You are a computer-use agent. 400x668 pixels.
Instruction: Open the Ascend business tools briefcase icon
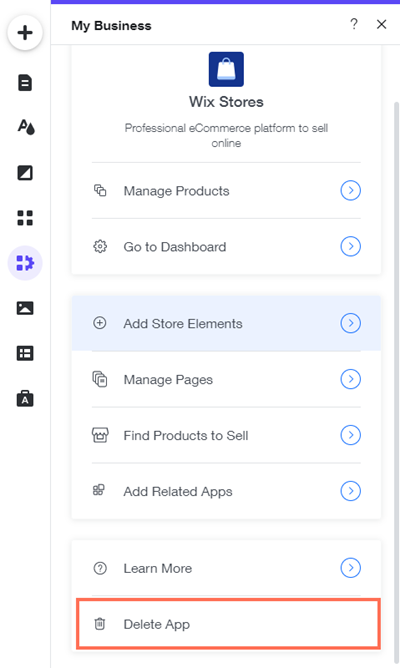click(25, 398)
